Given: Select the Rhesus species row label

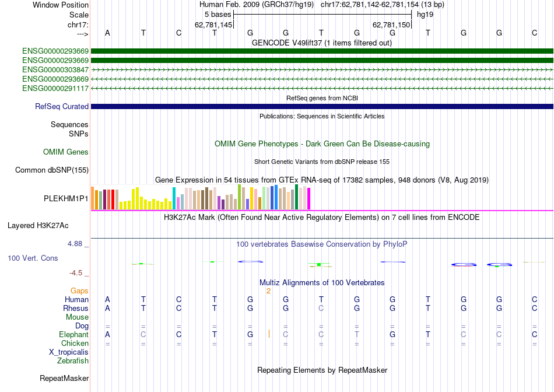Looking at the screenshot, I should point(76,308).
